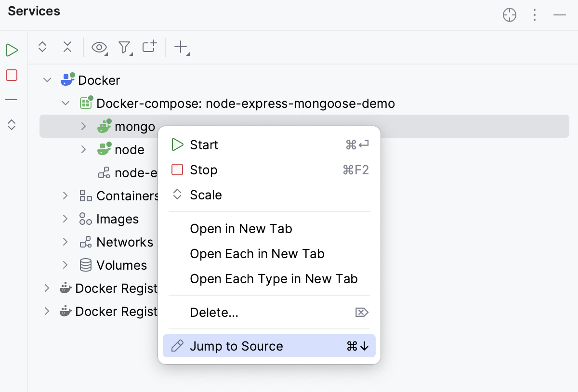Select the Expand All toolbar icon

point(42,47)
